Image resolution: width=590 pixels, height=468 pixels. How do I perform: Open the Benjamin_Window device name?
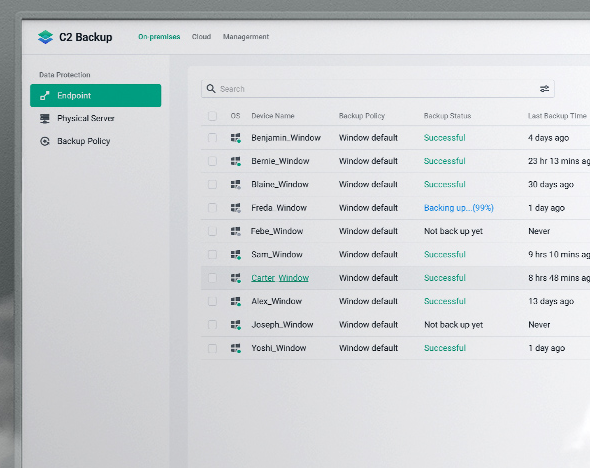pyautogui.click(x=286, y=138)
